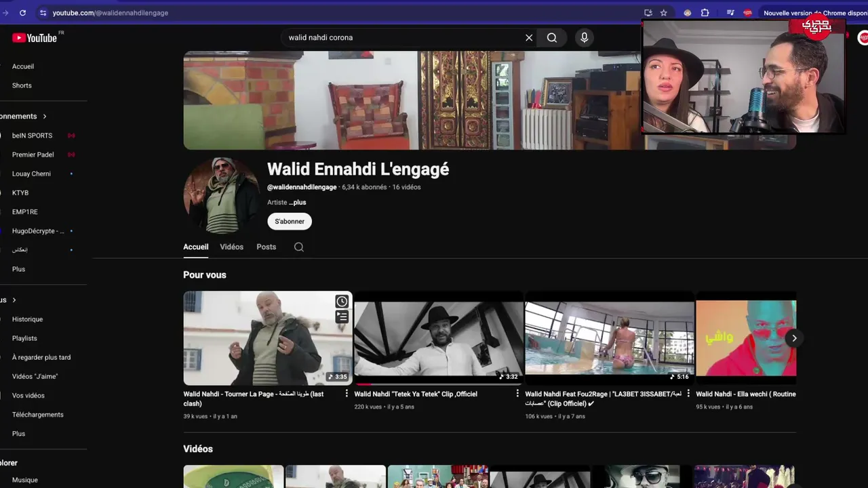The image size is (868, 488).
Task: Search within channel using the magnifier icon
Action: pos(299,247)
